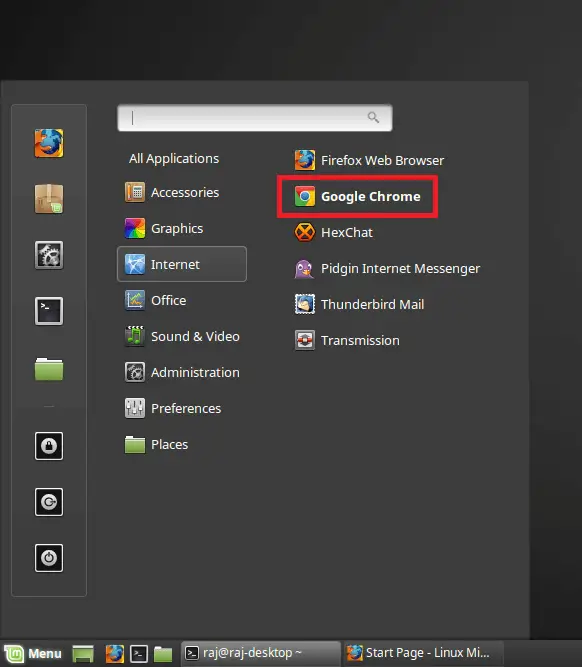The height and width of the screenshot is (667, 582).
Task: Open Software Manager package icon in sidebar
Action: (49, 199)
